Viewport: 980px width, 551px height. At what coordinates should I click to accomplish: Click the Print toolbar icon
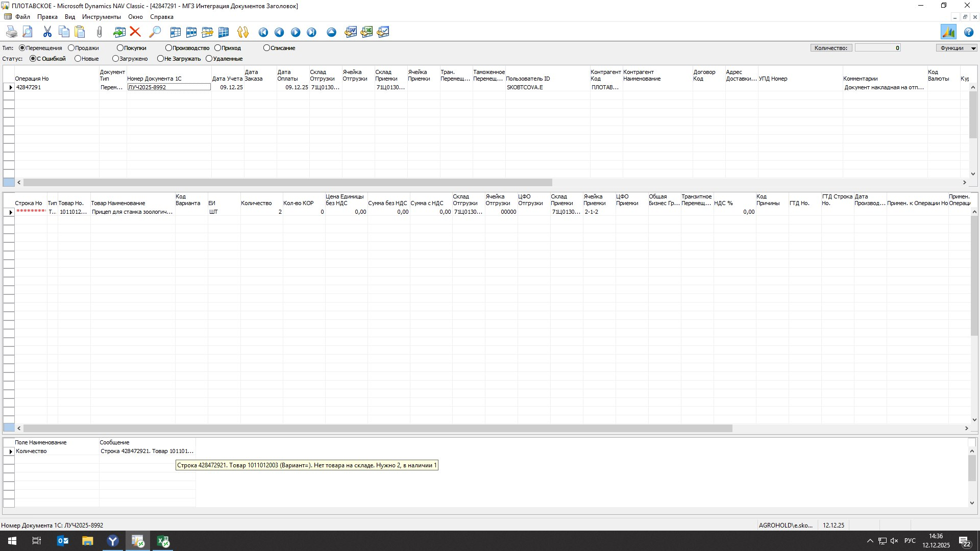click(x=11, y=32)
